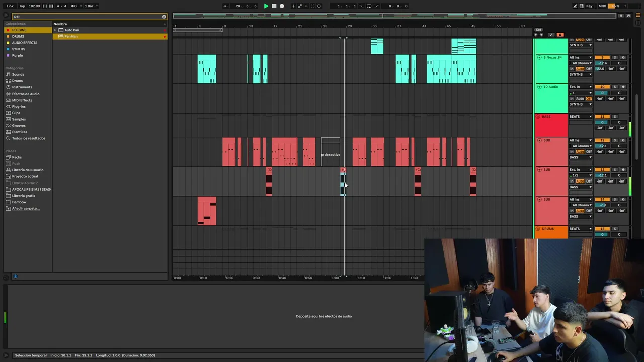Open the quantization menu 1 Bar
This screenshot has width=644, height=362.
pyautogui.click(x=90, y=6)
